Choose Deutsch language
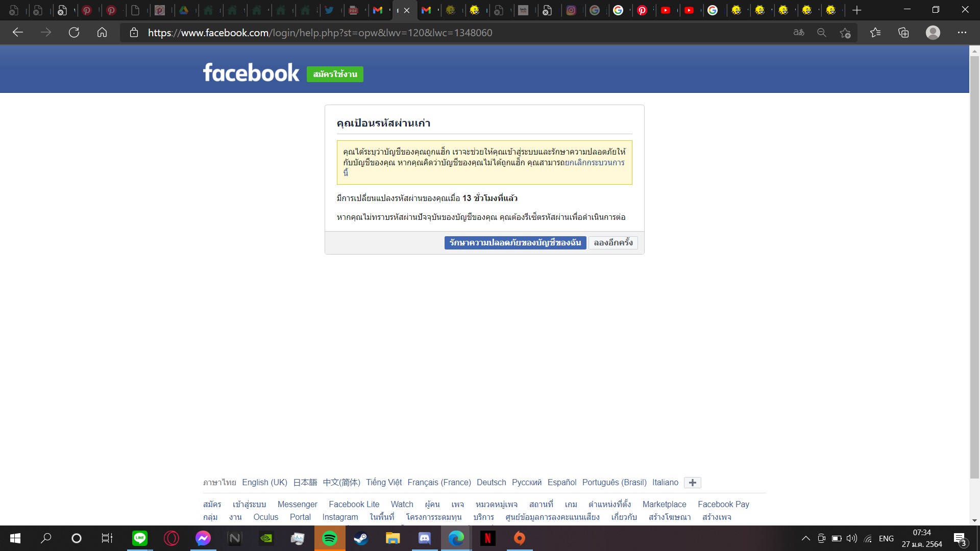The image size is (980, 551). tap(492, 482)
